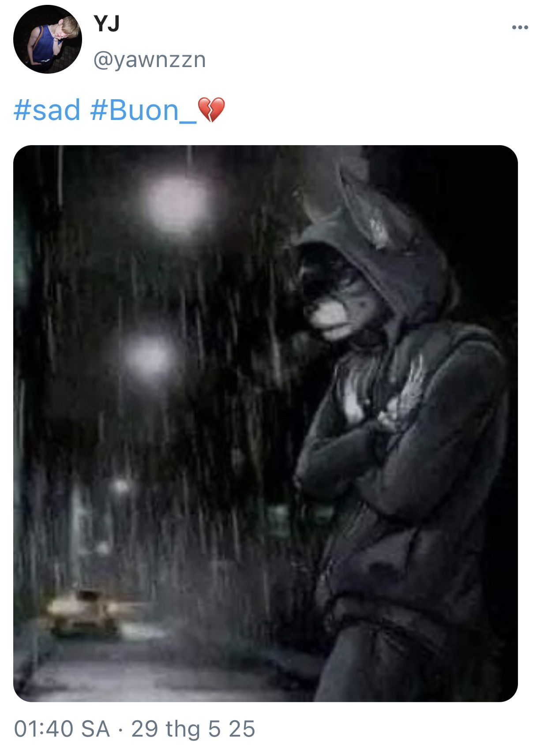Open YJ's round profile avatar
Image resolution: width=548 pixels, height=756 pixels.
[48, 39]
